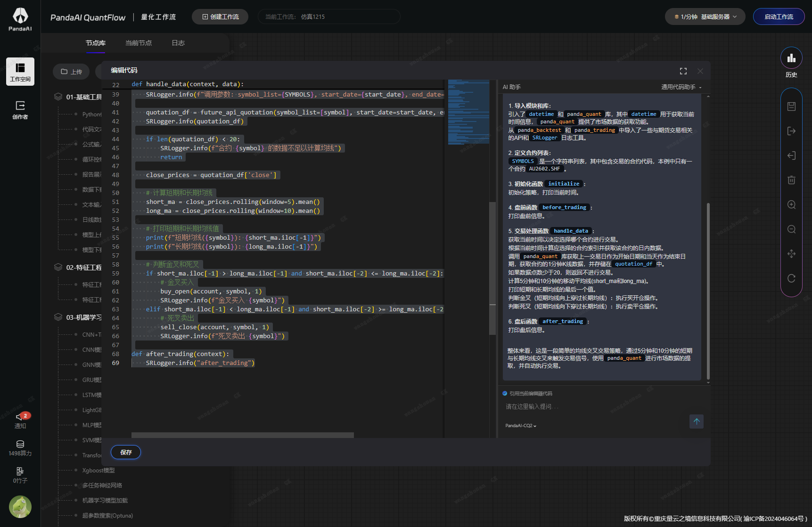
Task: Click the 保存 button
Action: tap(126, 452)
